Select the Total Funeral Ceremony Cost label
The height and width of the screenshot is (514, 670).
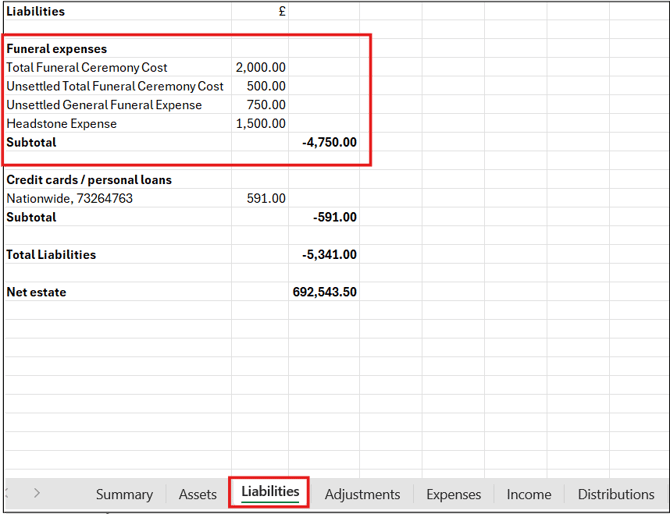(x=118, y=68)
